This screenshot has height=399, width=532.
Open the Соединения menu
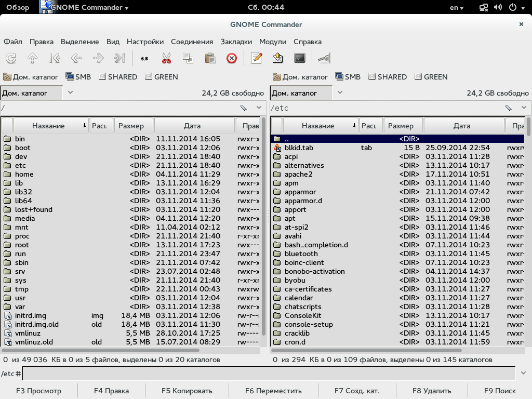coord(192,42)
